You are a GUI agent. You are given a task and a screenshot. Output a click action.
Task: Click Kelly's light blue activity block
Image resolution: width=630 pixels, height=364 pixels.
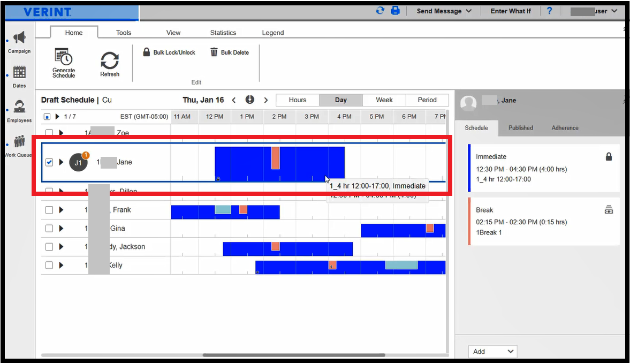tap(401, 265)
